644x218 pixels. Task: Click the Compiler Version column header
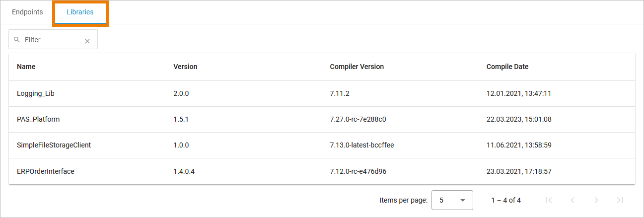(357, 67)
